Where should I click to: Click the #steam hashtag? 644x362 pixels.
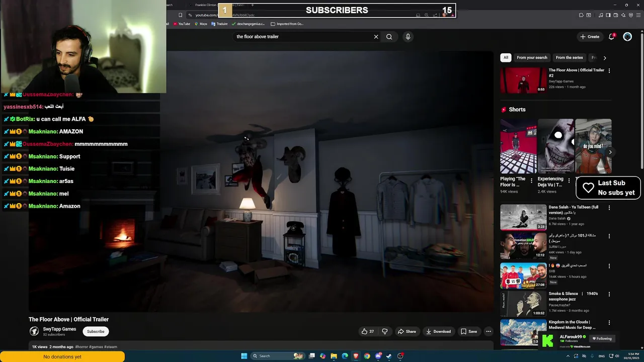point(111,347)
